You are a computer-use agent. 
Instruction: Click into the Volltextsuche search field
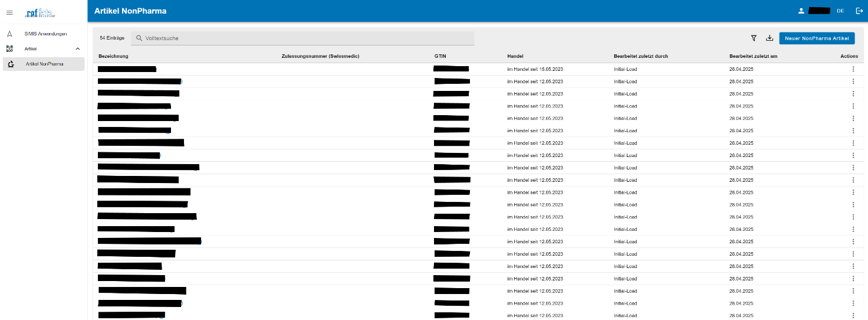[x=303, y=38]
